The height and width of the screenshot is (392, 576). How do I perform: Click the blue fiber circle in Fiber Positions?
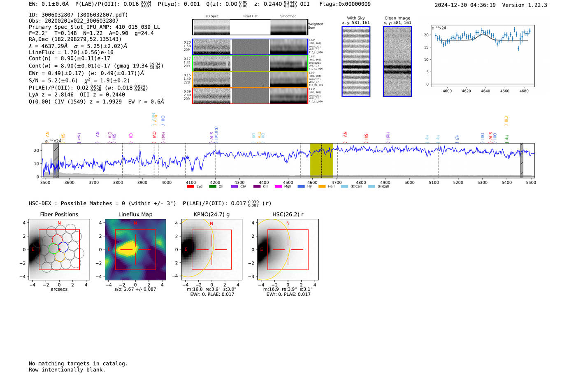(63, 248)
